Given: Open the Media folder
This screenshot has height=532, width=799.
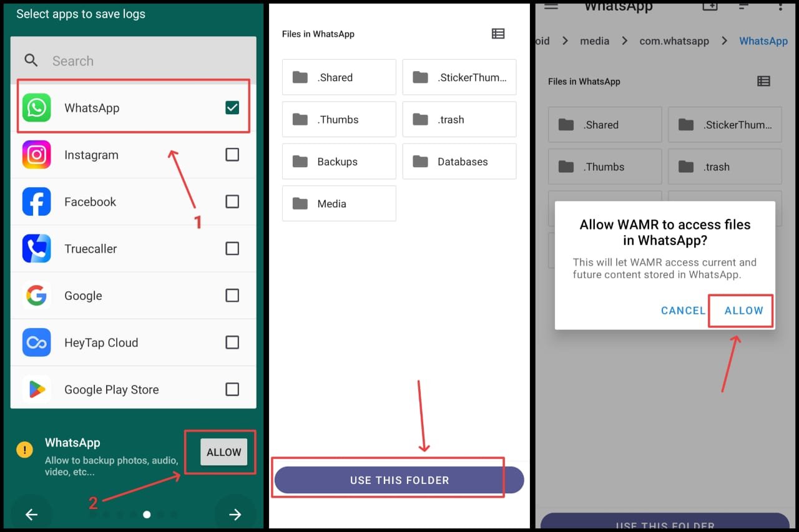Looking at the screenshot, I should point(339,203).
